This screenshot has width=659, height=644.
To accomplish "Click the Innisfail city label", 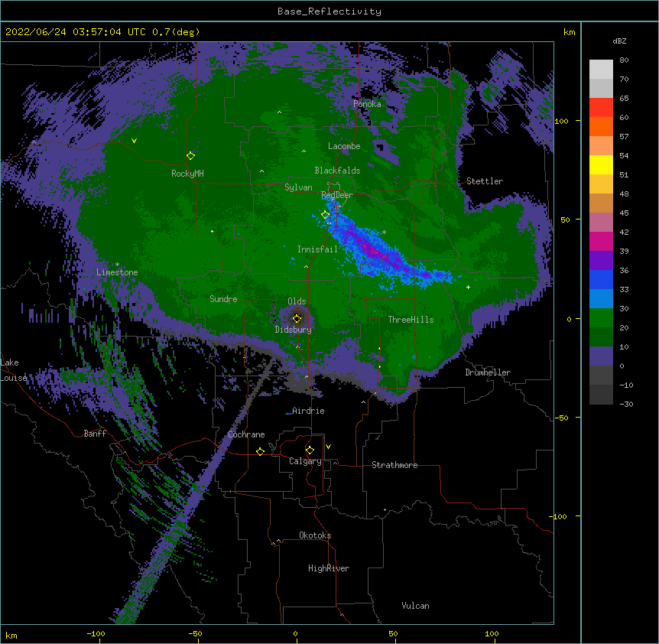I will pos(318,249).
